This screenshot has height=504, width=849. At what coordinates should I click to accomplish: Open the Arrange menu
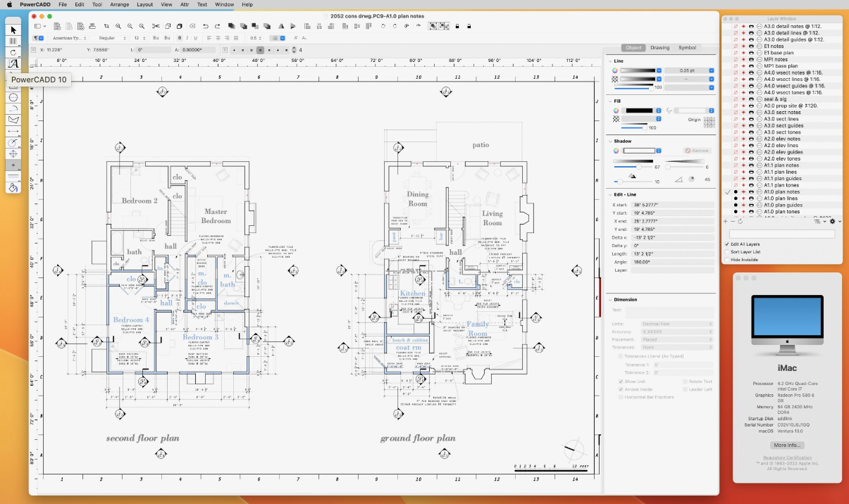click(x=119, y=4)
